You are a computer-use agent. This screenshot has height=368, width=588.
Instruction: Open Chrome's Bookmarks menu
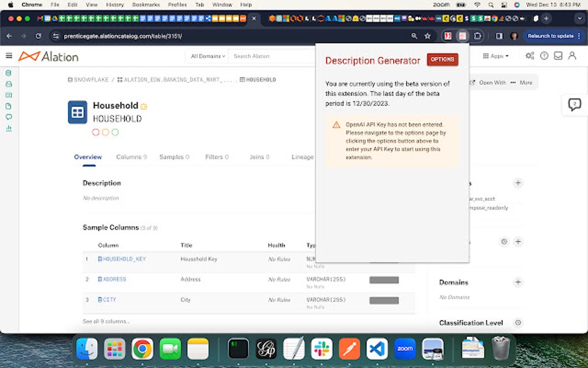[x=146, y=4]
